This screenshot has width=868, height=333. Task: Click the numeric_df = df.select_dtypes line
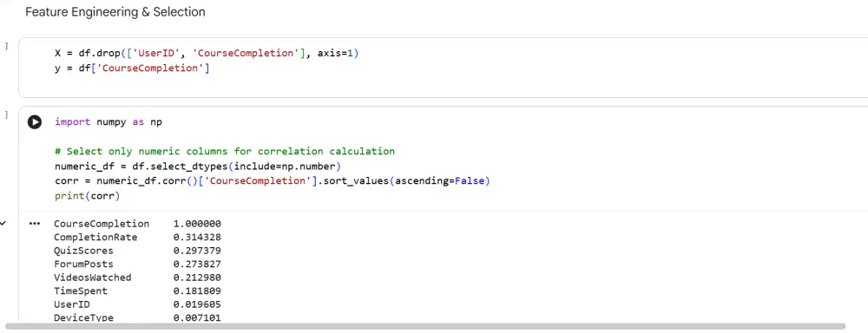tap(198, 166)
